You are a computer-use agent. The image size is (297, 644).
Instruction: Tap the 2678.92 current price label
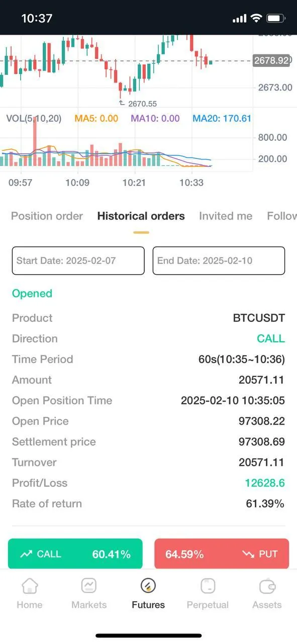[x=271, y=60]
